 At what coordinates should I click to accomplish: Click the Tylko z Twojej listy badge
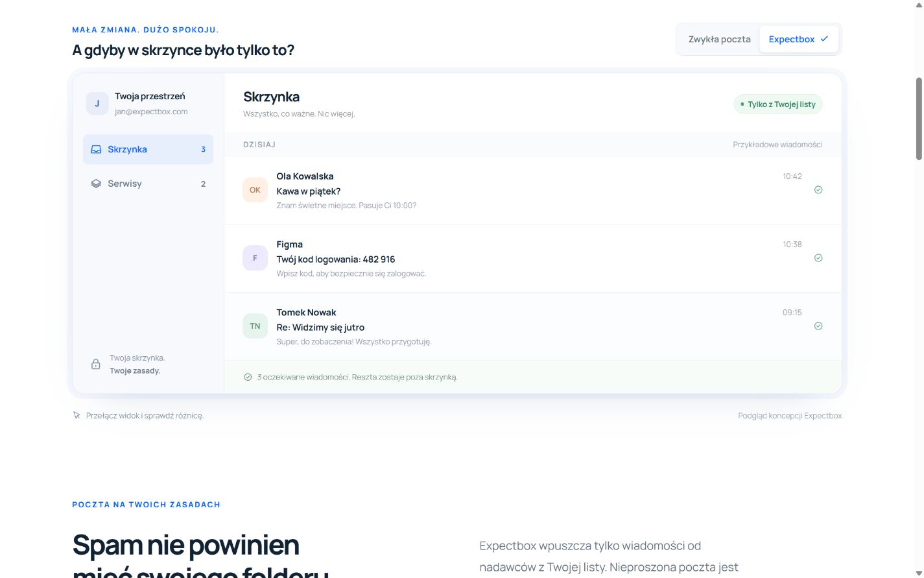pyautogui.click(x=778, y=104)
